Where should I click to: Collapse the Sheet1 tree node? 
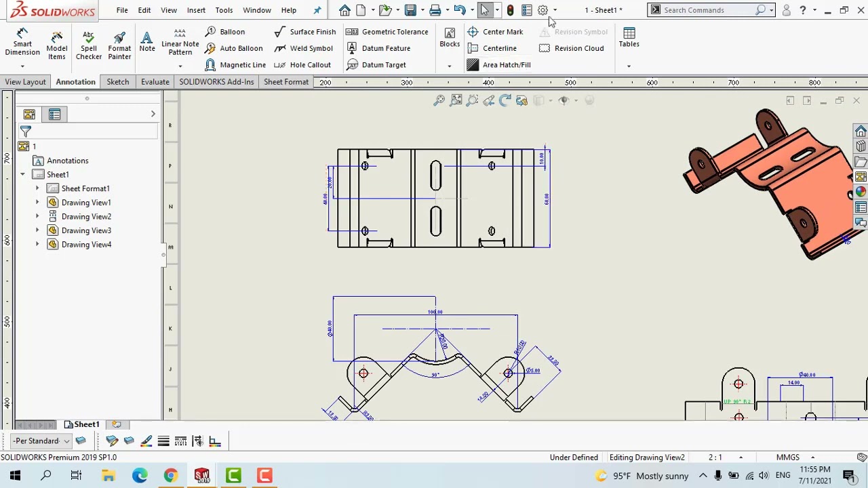(x=22, y=175)
